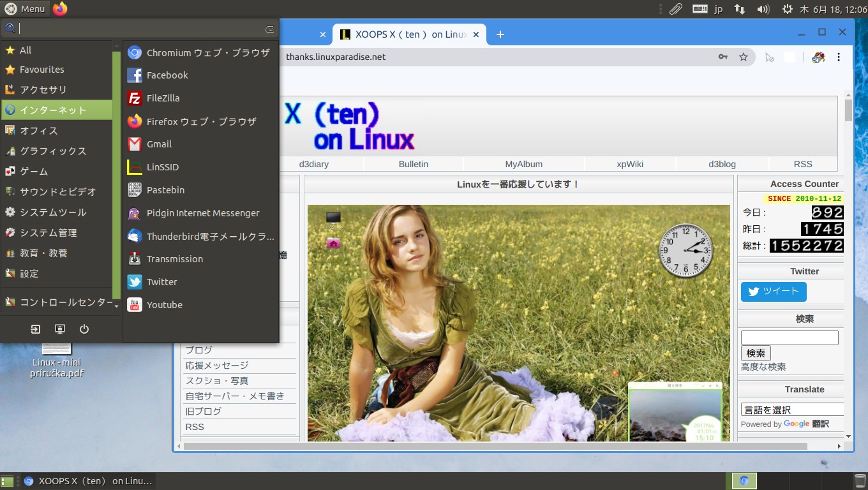Image resolution: width=868 pixels, height=490 pixels.
Task: Select the ゲーム category
Action: click(57, 172)
